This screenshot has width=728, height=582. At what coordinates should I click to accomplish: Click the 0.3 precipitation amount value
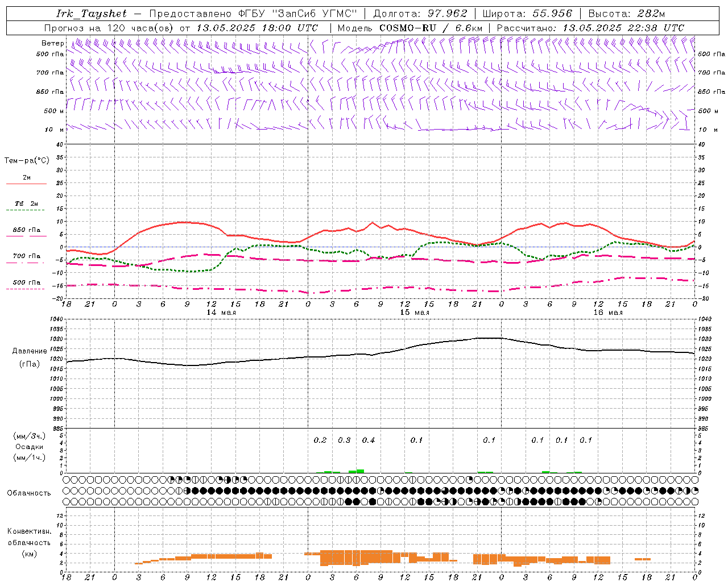[x=344, y=440]
